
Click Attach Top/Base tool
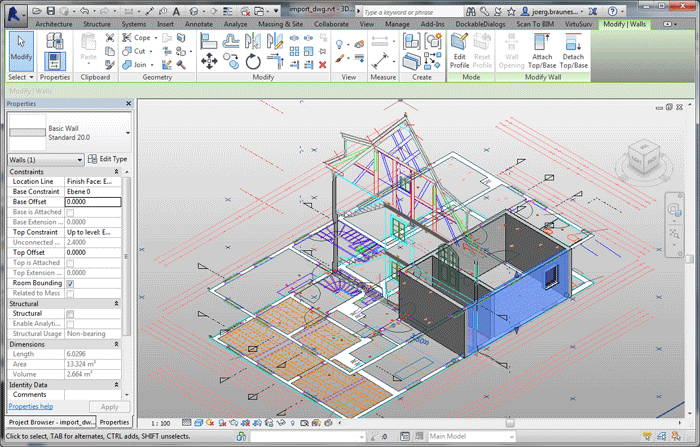(x=542, y=51)
